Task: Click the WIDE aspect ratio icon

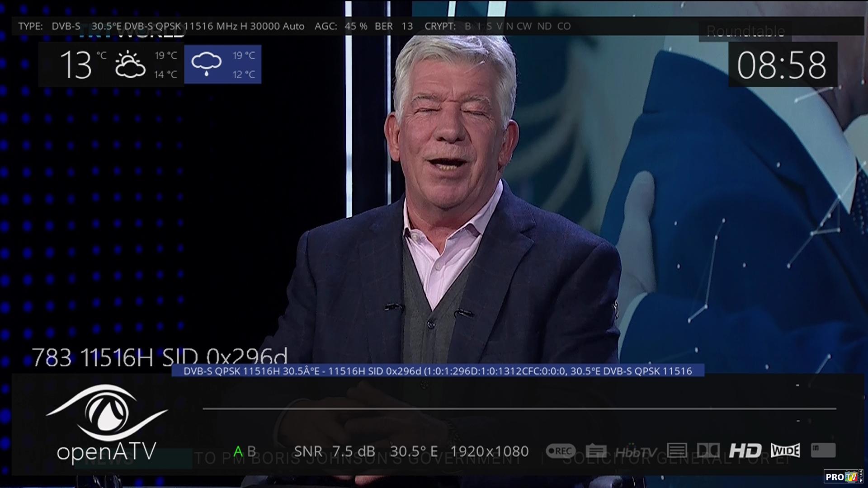Action: coord(785,450)
